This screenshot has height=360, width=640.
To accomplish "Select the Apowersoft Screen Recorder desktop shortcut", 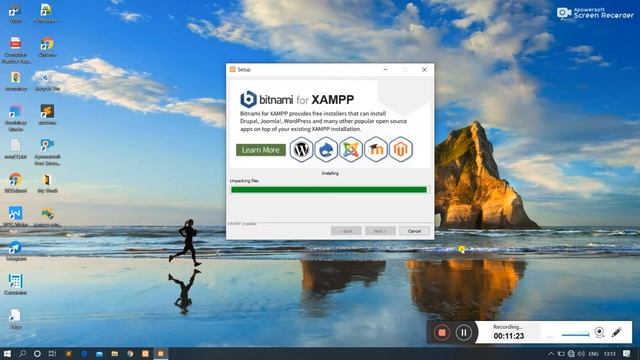I will coord(47,151).
